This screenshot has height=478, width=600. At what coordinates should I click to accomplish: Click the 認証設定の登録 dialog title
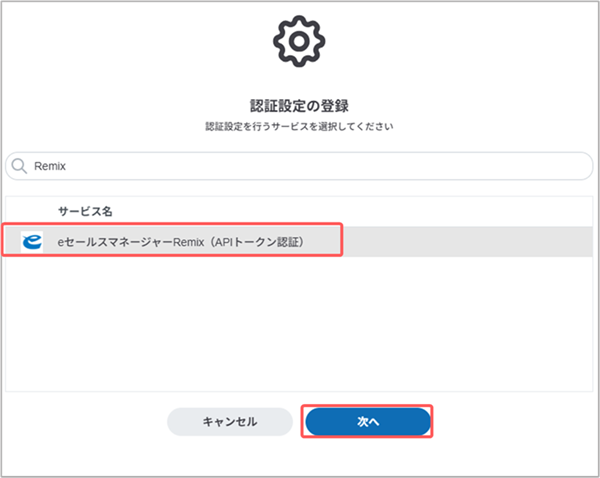click(x=300, y=105)
